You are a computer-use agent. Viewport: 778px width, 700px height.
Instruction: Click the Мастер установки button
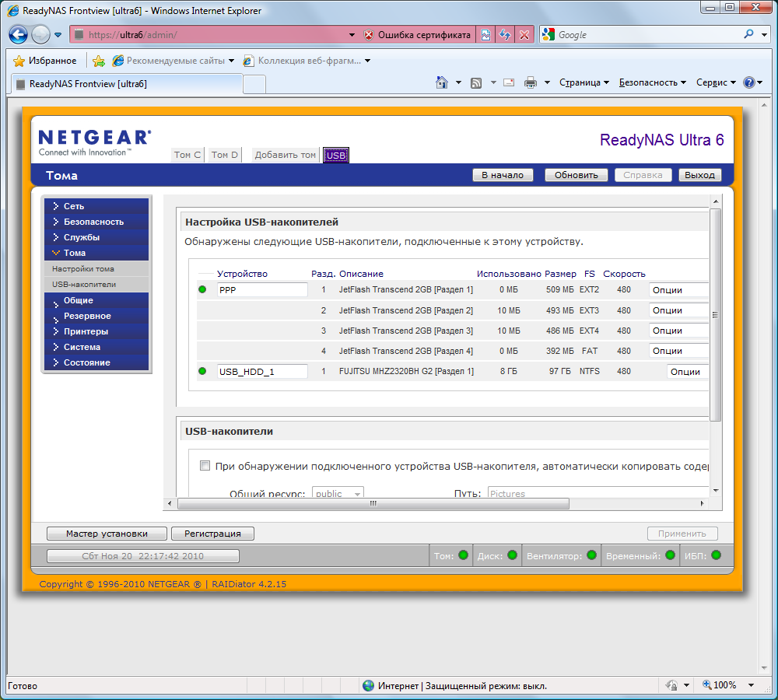(107, 534)
